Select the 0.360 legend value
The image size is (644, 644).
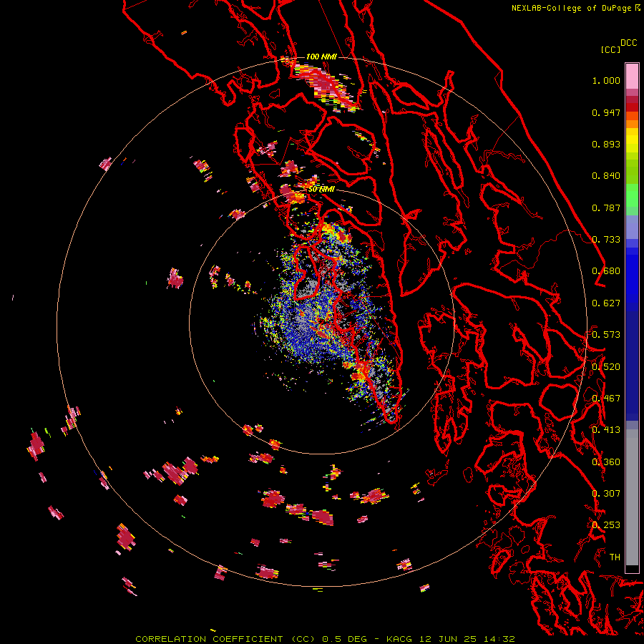click(x=606, y=462)
